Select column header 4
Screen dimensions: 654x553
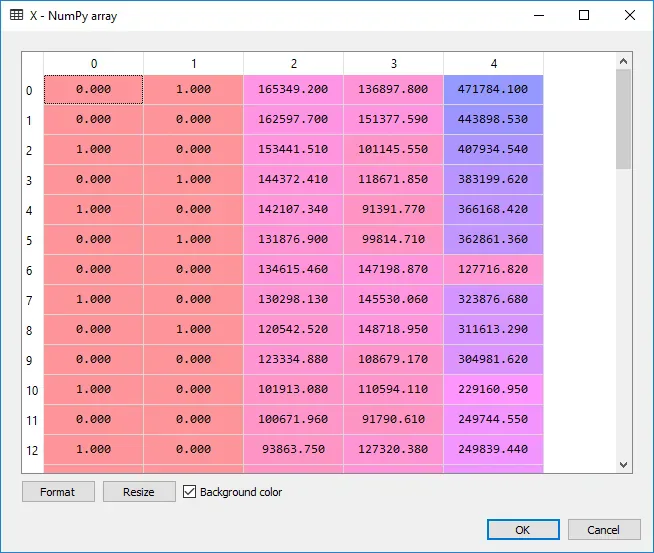pyautogui.click(x=494, y=63)
